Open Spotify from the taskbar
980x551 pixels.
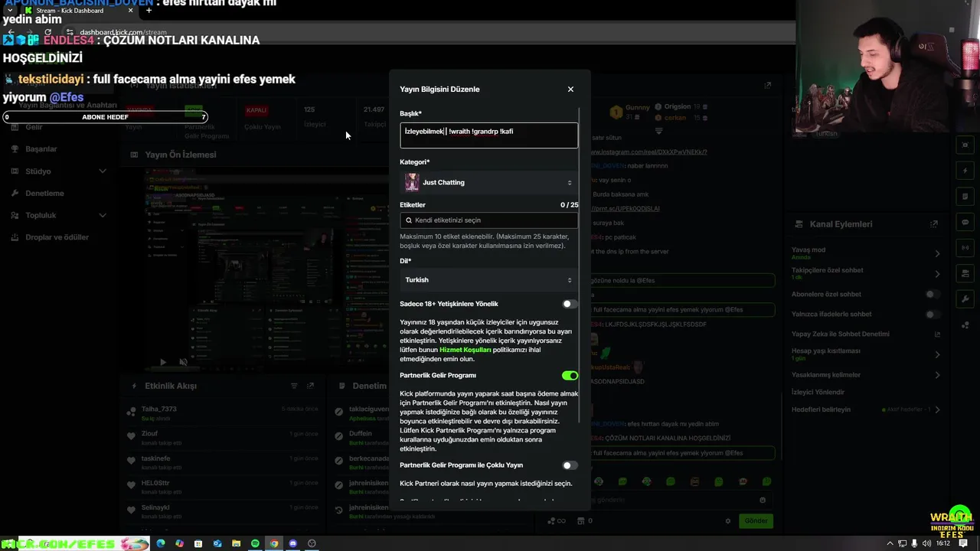click(x=255, y=543)
